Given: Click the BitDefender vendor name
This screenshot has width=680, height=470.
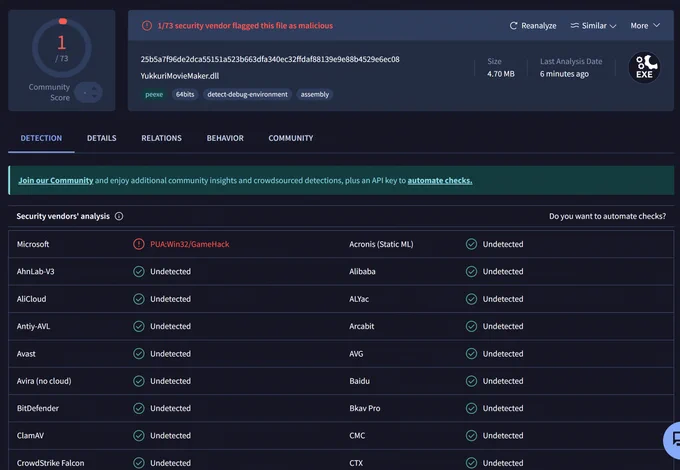Looking at the screenshot, I should (x=38, y=408).
